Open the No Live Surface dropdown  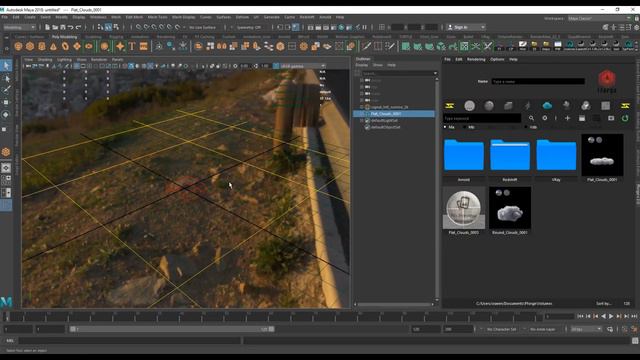point(202,27)
